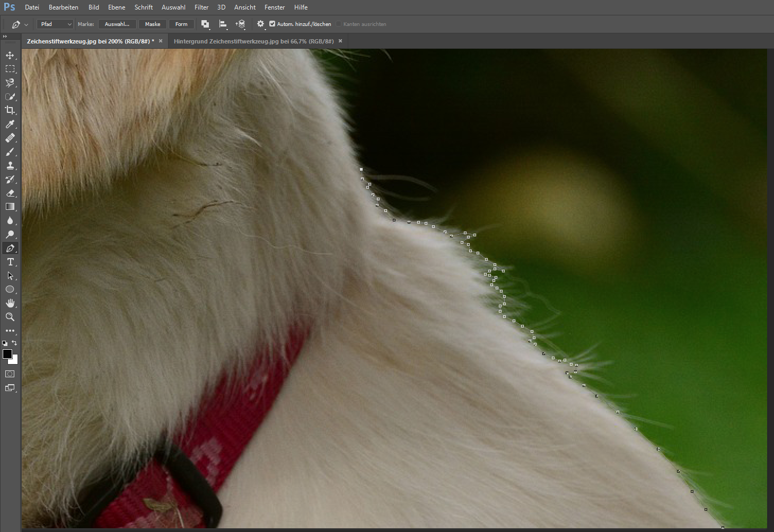Uncheck Autom. hinzuf./löschen checkbox
The width and height of the screenshot is (774, 532).
[272, 24]
